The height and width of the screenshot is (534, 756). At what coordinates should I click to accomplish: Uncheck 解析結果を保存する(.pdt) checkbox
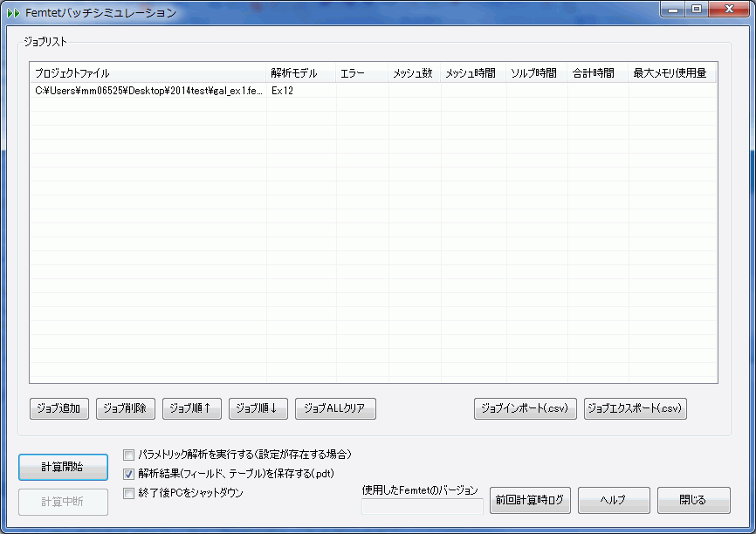click(129, 474)
